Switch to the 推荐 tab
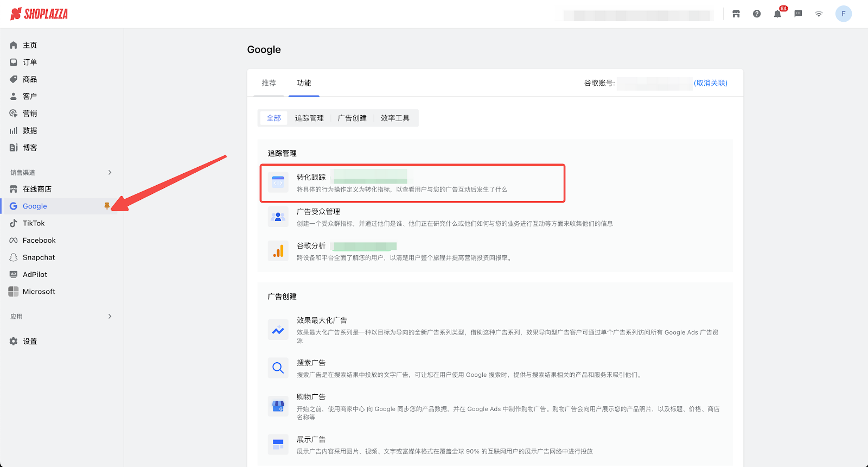 click(269, 83)
